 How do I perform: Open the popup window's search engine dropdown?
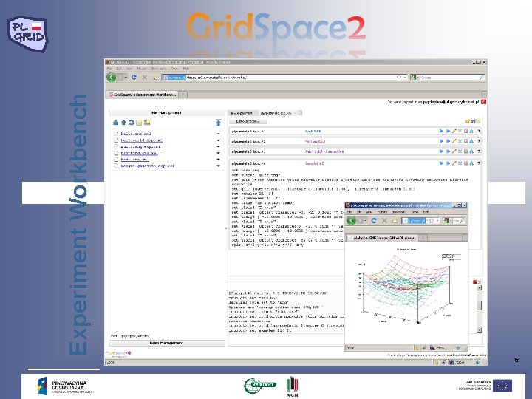(451, 220)
